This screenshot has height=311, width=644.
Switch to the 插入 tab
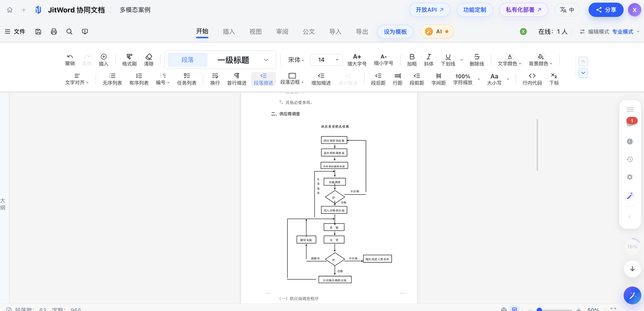pyautogui.click(x=229, y=32)
